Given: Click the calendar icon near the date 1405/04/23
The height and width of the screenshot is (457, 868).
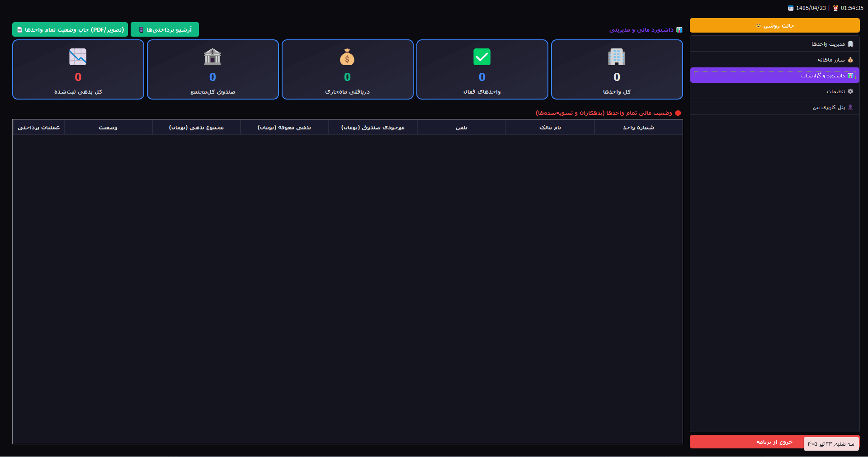Looking at the screenshot, I should pyautogui.click(x=791, y=8).
